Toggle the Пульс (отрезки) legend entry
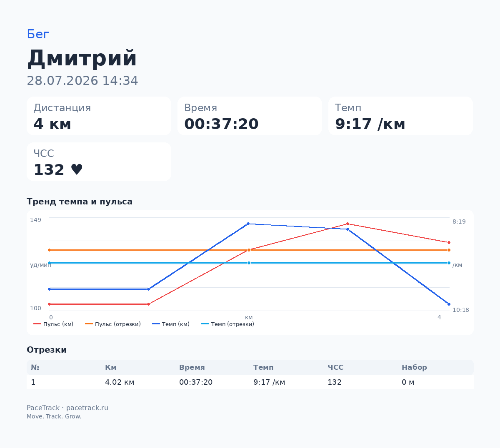Screen dimensions: 500x448 (113, 324)
